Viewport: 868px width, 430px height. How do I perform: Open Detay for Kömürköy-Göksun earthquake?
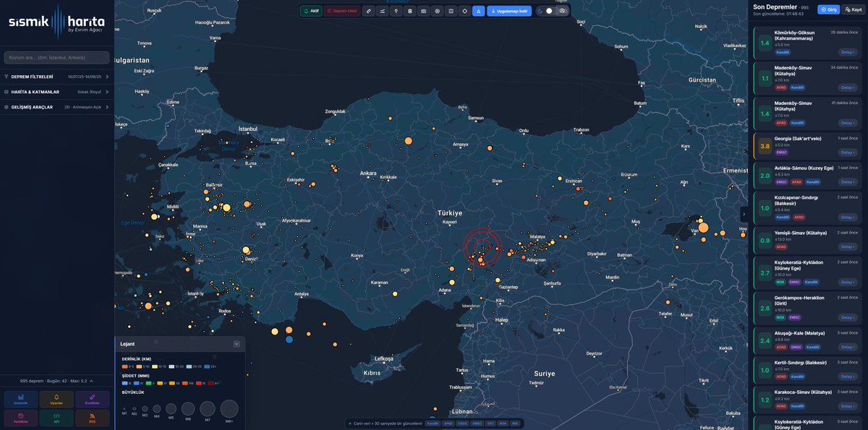coord(848,52)
